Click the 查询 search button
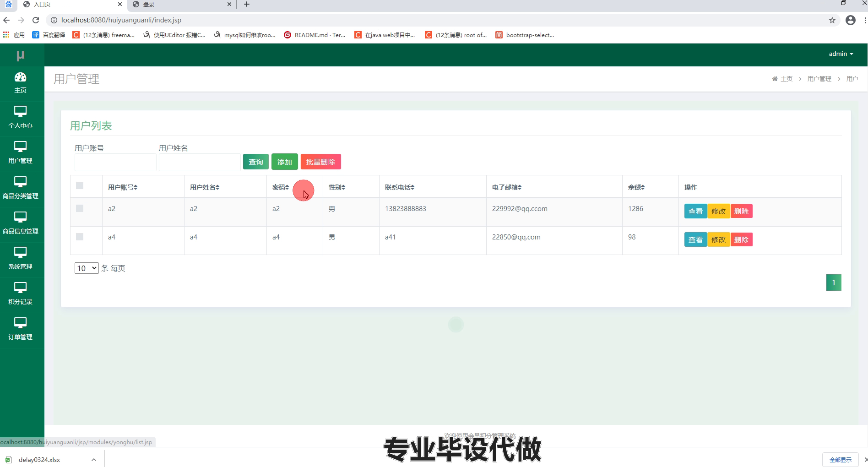Screen dimensions: 868x467 click(x=256, y=162)
